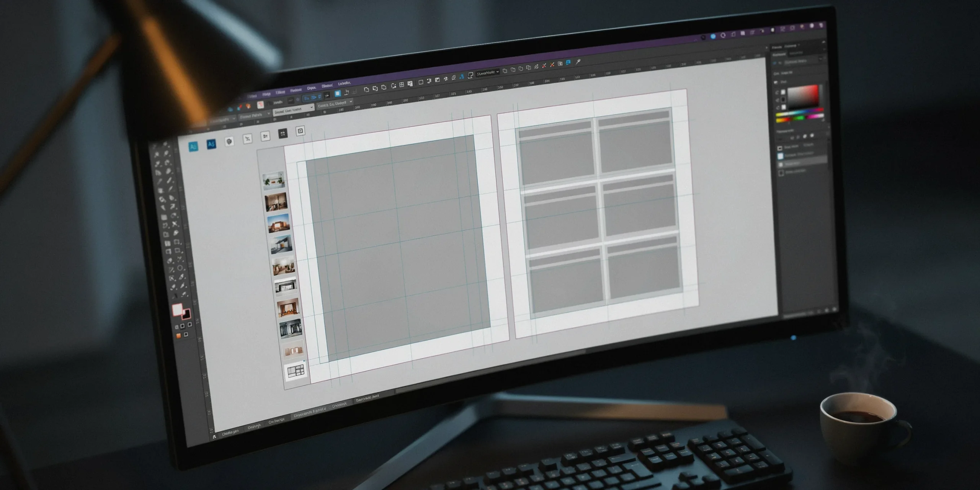Click the small orange square below the color swatches
The image size is (980, 490).
(x=178, y=335)
